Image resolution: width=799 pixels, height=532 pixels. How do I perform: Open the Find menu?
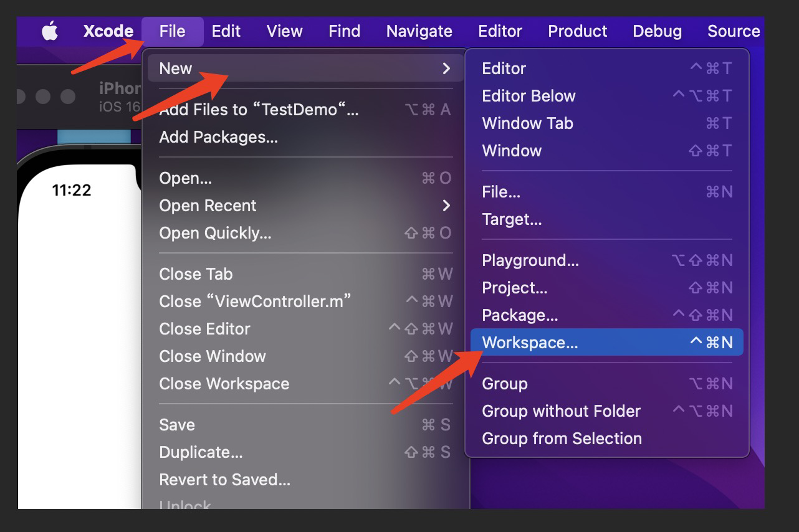[x=344, y=31]
